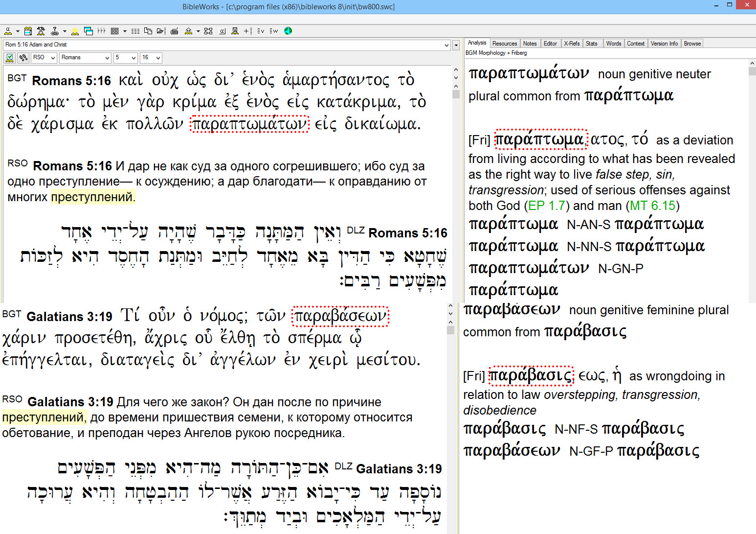The width and height of the screenshot is (756, 534).
Task: Open the calendar-style window icon in toolbar
Action: [x=28, y=31]
